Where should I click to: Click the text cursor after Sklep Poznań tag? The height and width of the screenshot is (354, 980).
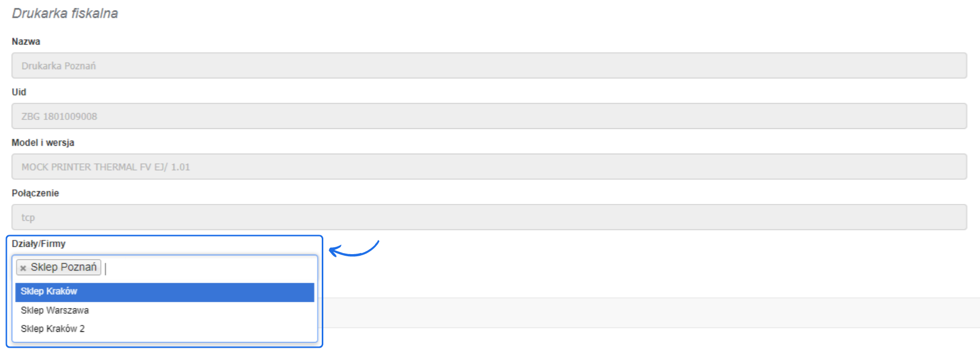point(106,268)
